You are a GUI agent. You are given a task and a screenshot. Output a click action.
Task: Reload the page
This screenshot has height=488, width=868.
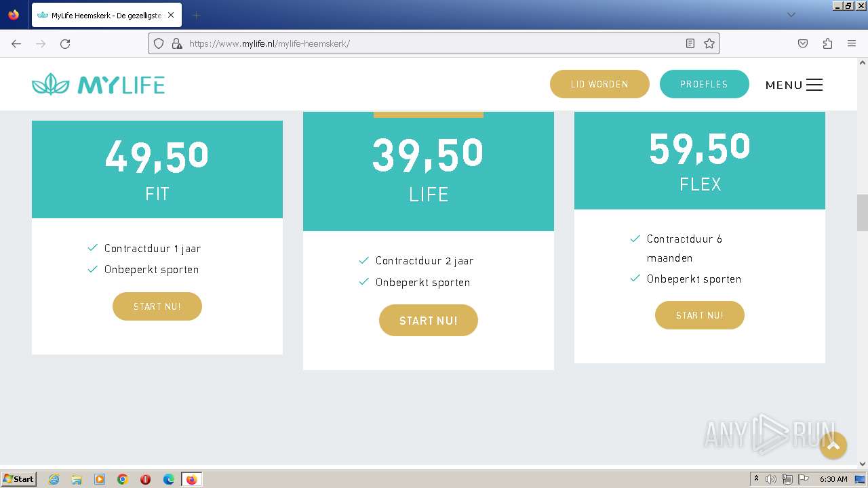pos(65,43)
